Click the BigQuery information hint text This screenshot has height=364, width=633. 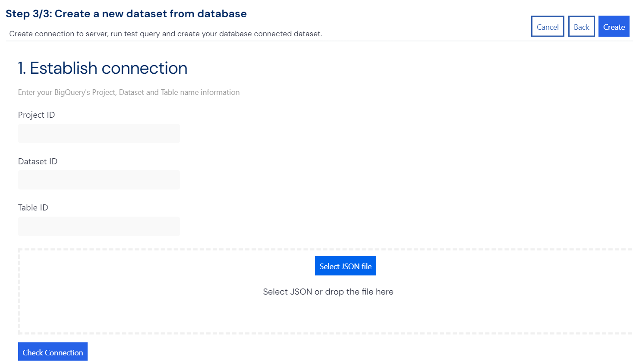(129, 92)
